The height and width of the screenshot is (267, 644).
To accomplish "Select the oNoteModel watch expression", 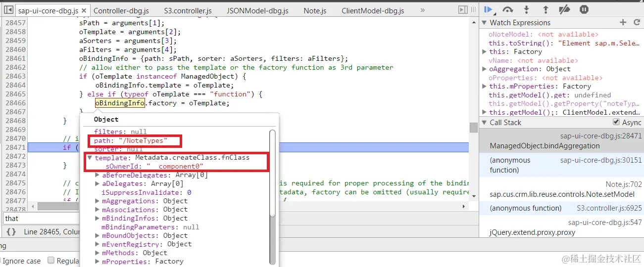I will point(544,34).
